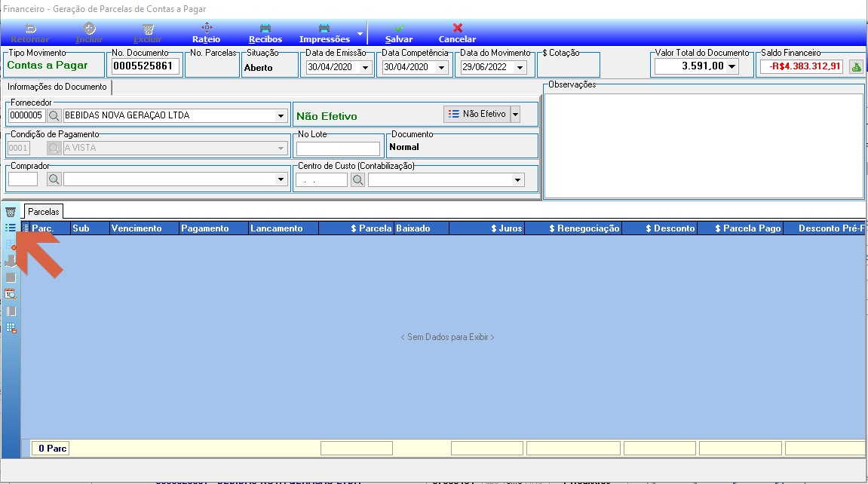Image resolution: width=868 pixels, height=484 pixels.
Task: Sort by the Vencimento column header
Action: point(144,228)
